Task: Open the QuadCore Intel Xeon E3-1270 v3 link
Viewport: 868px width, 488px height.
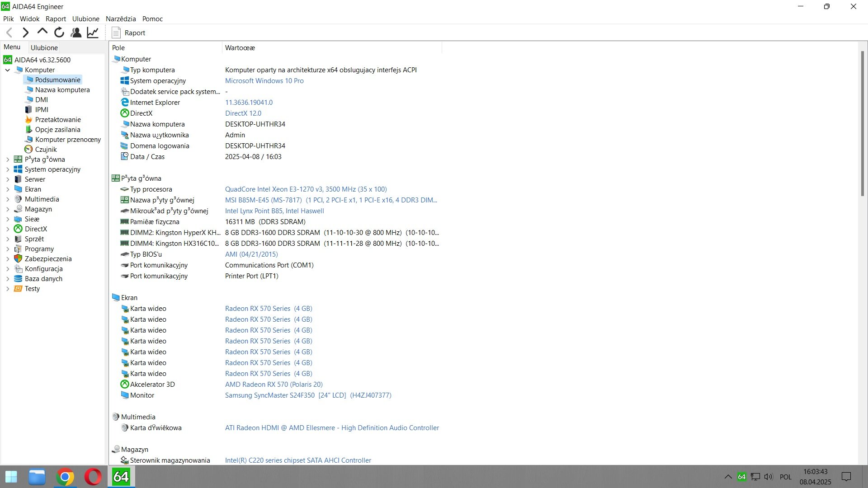Action: click(306, 189)
